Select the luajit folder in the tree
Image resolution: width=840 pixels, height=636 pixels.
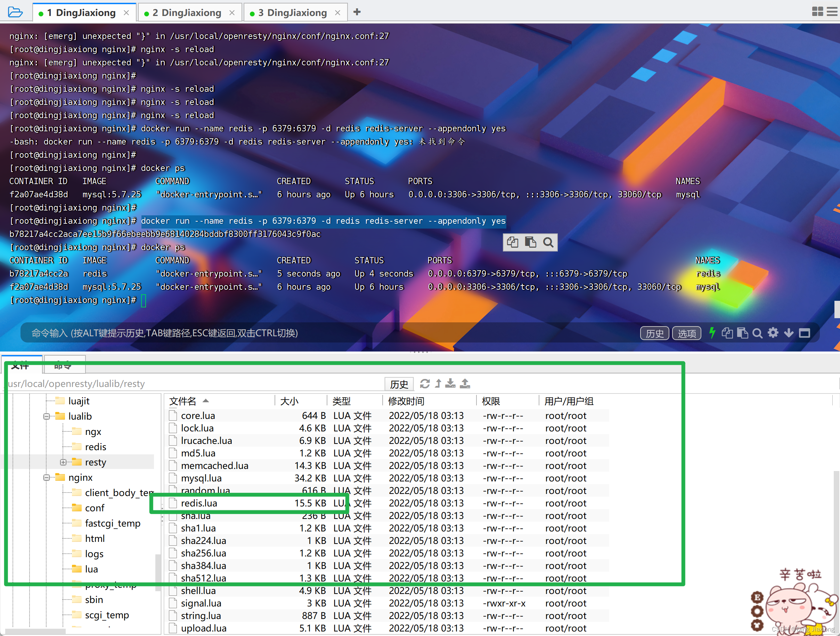point(73,401)
